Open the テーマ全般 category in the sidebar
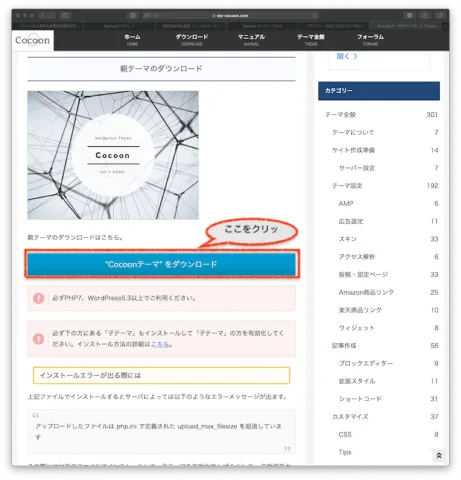 [x=340, y=115]
